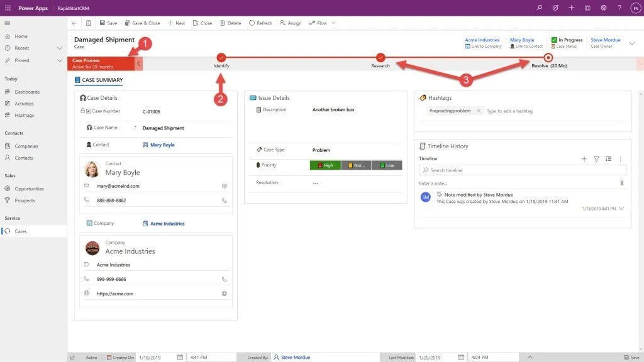Image resolution: width=644 pixels, height=362 pixels.
Task: Remove the #repeatingproblem hashtag
Action: tap(479, 111)
